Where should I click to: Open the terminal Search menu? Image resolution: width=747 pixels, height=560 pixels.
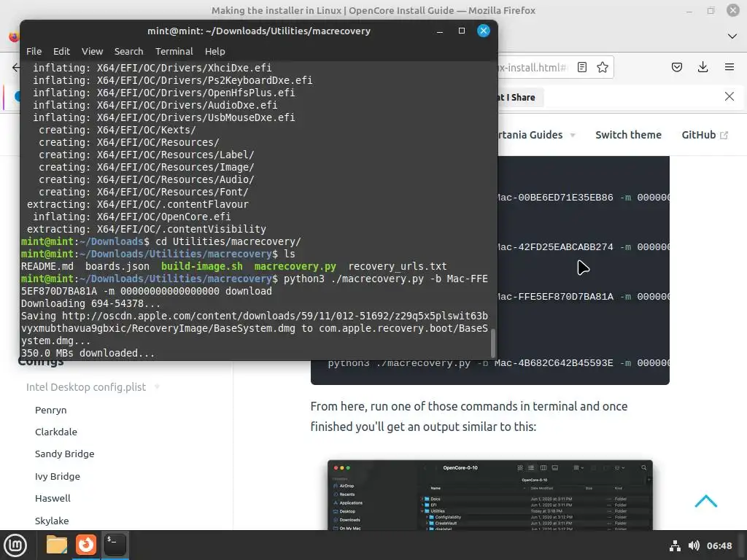pyautogui.click(x=128, y=52)
